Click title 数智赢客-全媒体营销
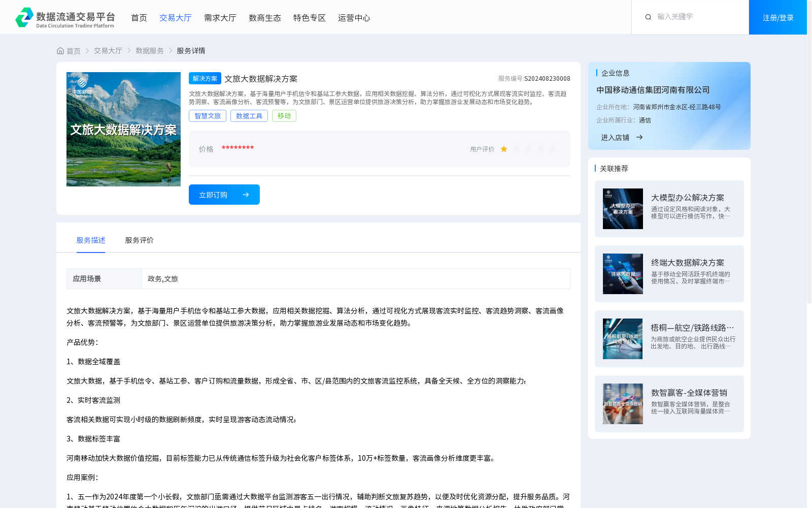 coord(689,393)
